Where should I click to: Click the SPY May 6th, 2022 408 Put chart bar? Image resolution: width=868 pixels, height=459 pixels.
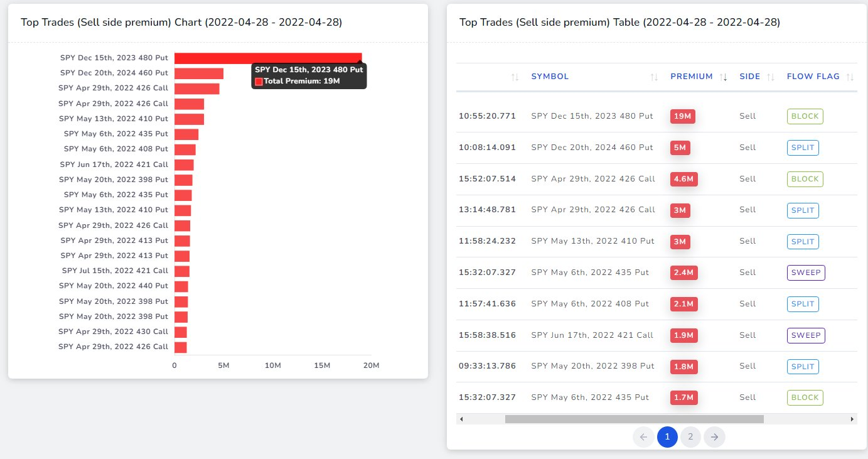coord(185,149)
